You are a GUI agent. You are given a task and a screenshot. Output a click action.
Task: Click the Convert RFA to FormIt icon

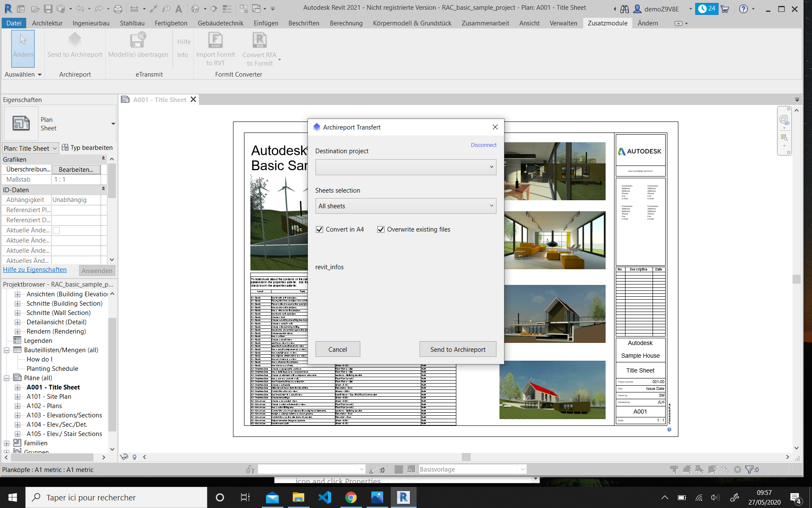(259, 40)
